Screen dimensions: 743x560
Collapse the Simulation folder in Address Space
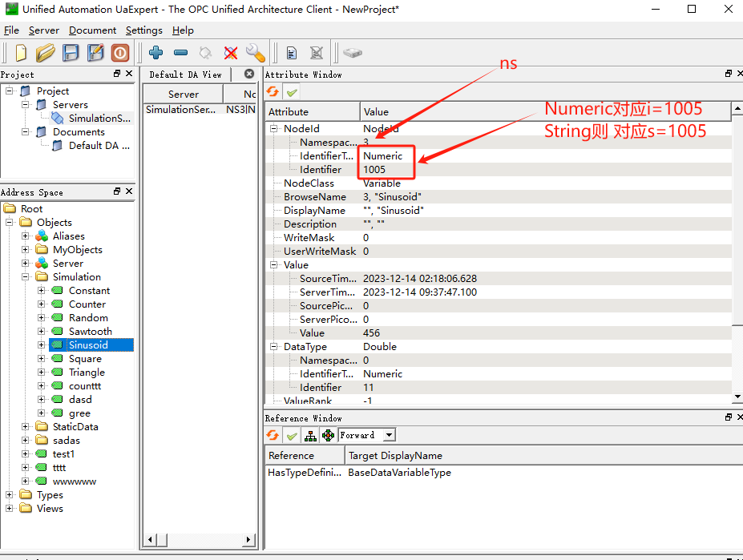(x=26, y=277)
